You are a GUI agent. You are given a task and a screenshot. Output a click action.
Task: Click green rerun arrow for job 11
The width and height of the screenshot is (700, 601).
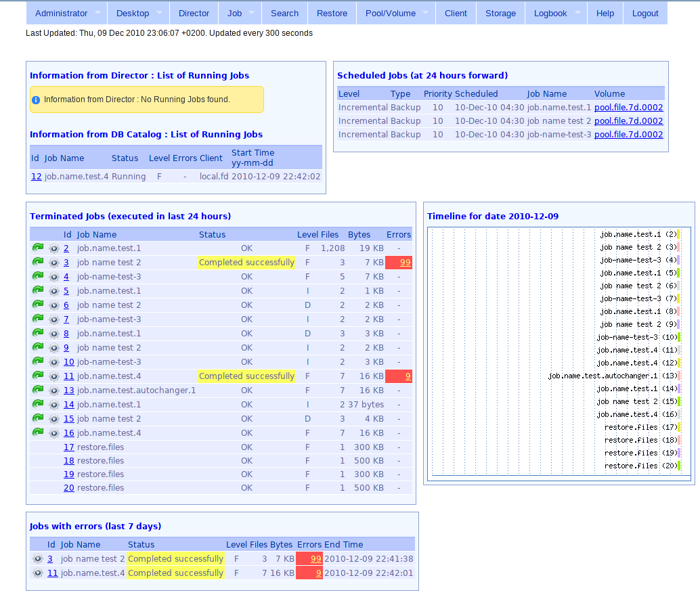(38, 376)
